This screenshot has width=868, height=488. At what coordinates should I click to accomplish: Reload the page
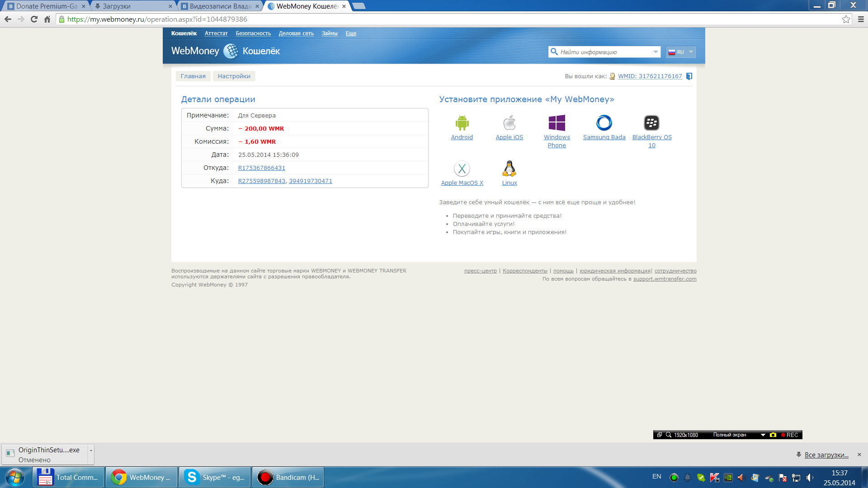[x=34, y=19]
